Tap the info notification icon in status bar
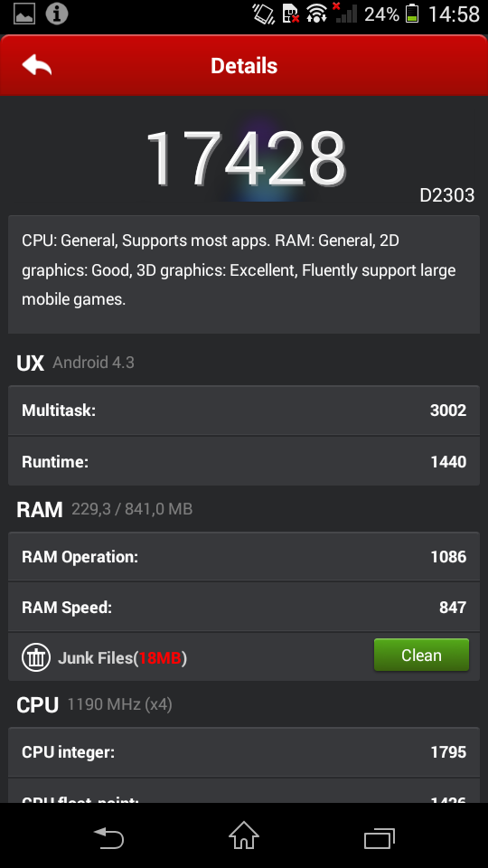 pos(56,14)
